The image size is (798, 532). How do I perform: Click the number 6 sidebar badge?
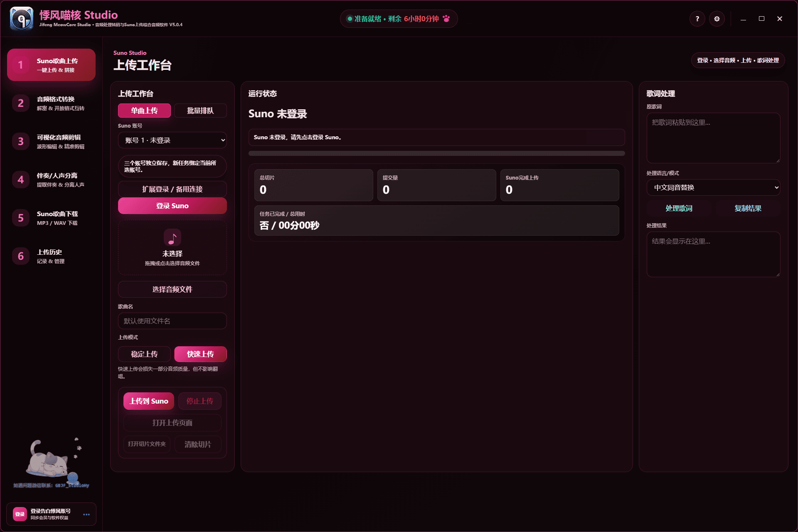pos(20,256)
